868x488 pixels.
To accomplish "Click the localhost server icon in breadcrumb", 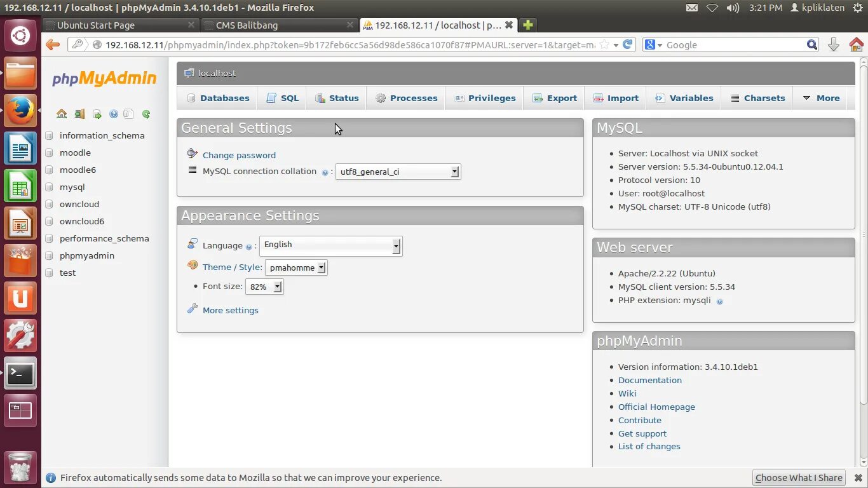I will [x=189, y=73].
